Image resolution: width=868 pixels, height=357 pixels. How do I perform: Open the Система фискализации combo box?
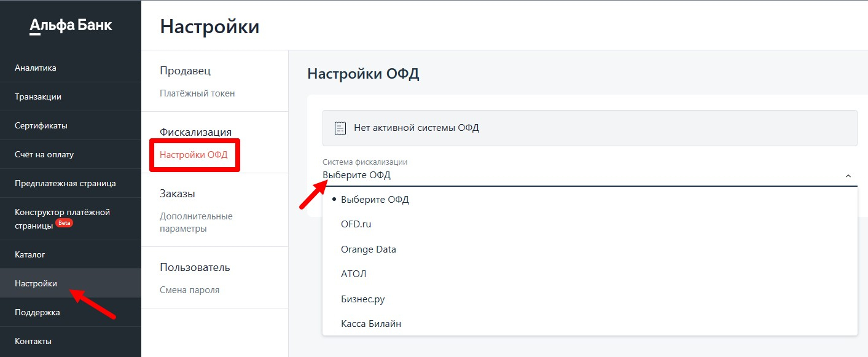tap(590, 175)
